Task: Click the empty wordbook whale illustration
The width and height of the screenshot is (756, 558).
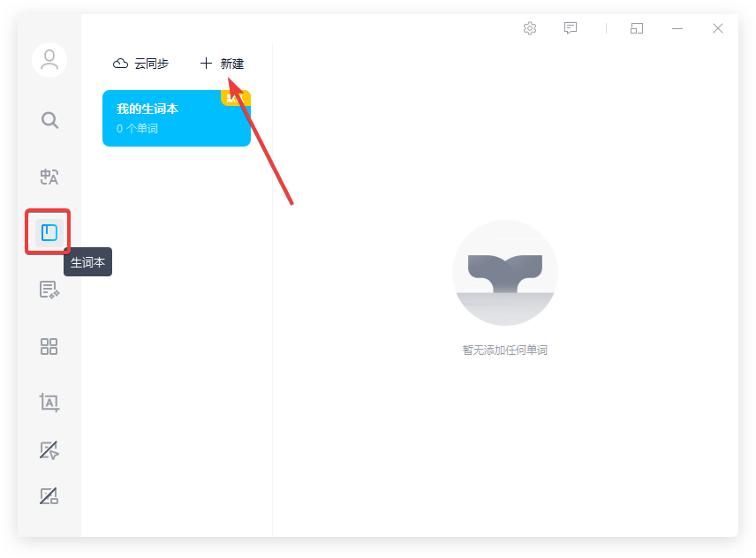Action: click(504, 273)
